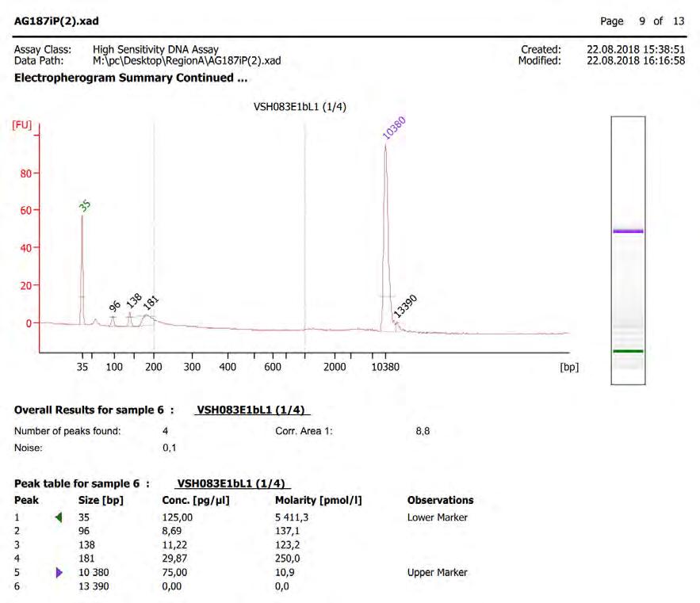
Task: Click the chart title VSH083E1bL1 (1/4)
Action: point(300,107)
